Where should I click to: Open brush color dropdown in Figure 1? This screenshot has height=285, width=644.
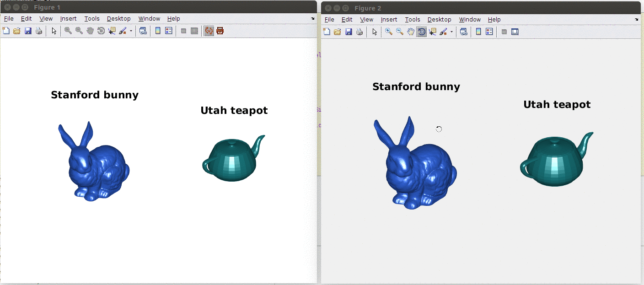coord(131,31)
